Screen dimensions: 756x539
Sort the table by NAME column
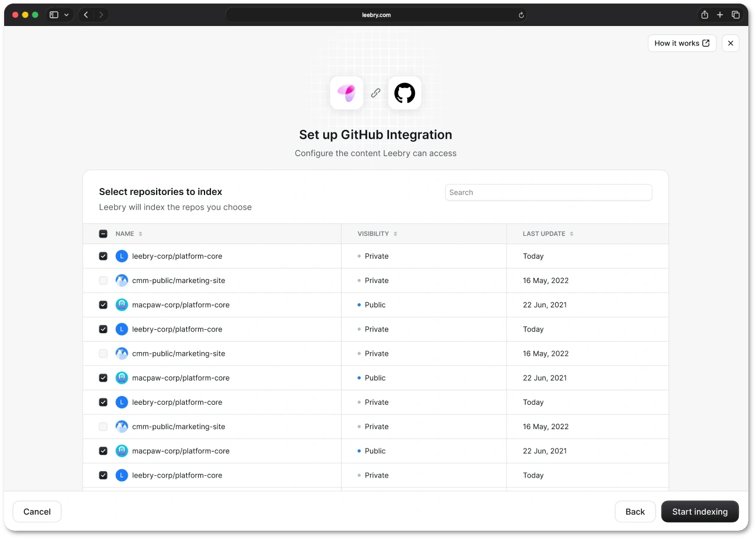pyautogui.click(x=129, y=234)
